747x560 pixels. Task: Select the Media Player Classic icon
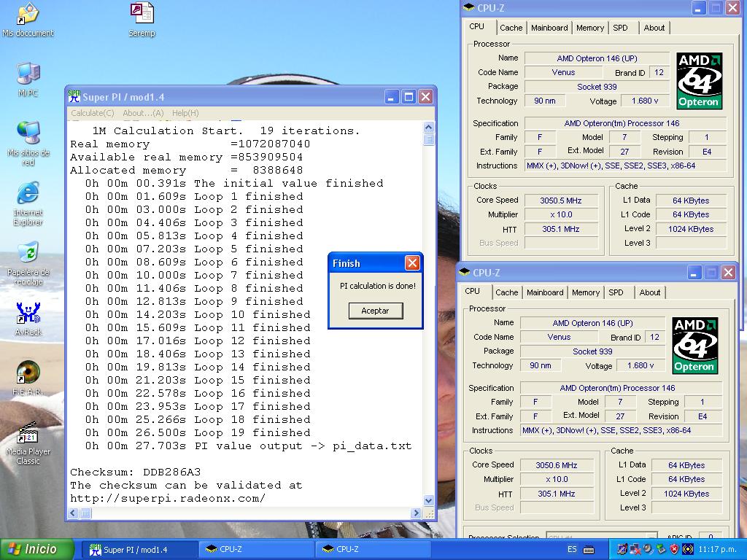click(28, 433)
